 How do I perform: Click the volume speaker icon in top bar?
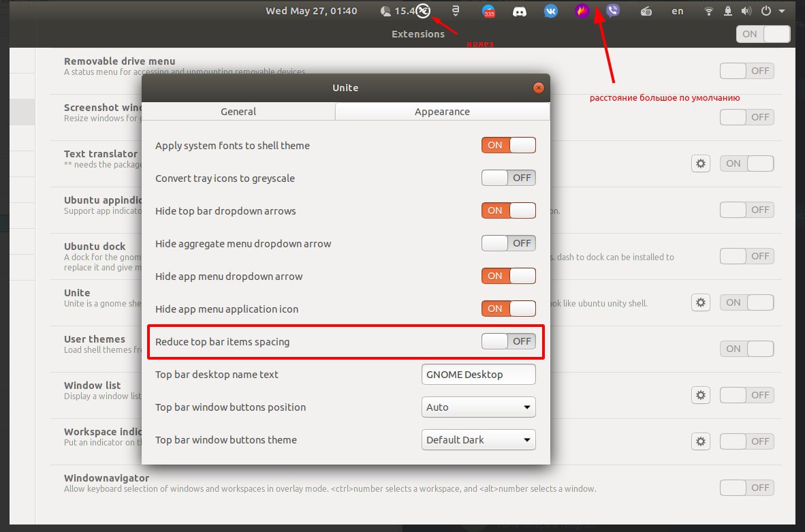tap(746, 11)
